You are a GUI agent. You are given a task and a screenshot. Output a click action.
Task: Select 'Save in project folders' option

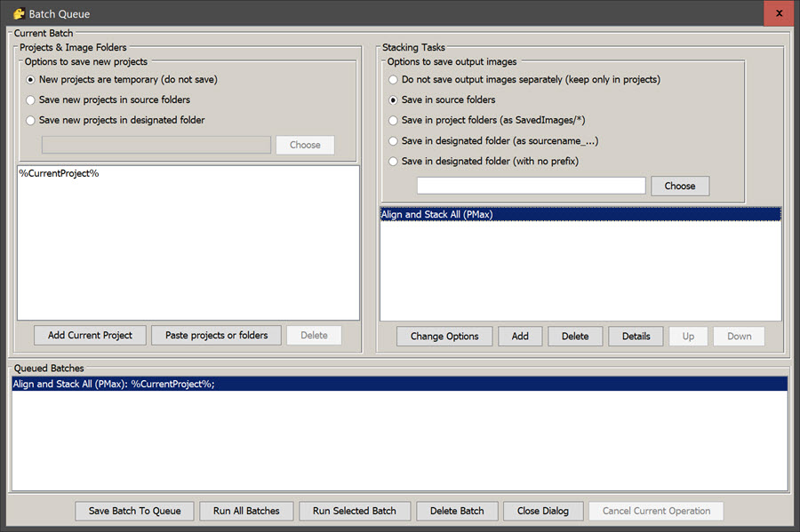tap(394, 121)
